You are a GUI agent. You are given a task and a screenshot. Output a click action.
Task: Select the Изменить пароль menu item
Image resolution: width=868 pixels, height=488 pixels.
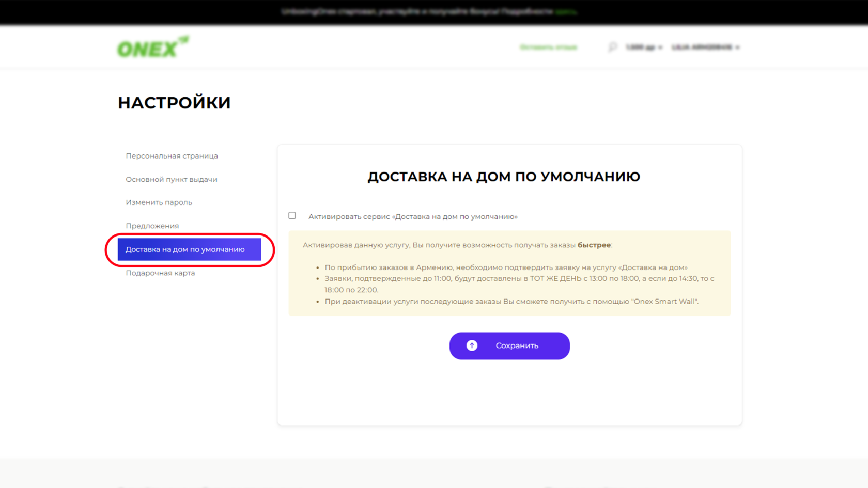tap(159, 202)
